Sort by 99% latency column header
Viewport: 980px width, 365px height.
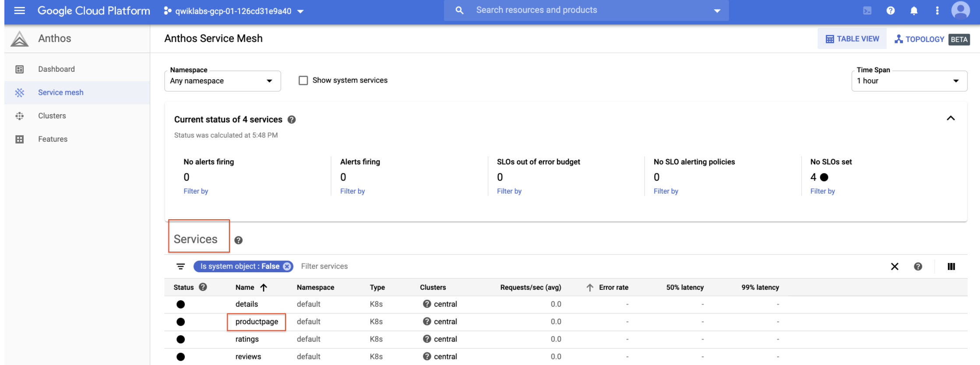(760, 288)
